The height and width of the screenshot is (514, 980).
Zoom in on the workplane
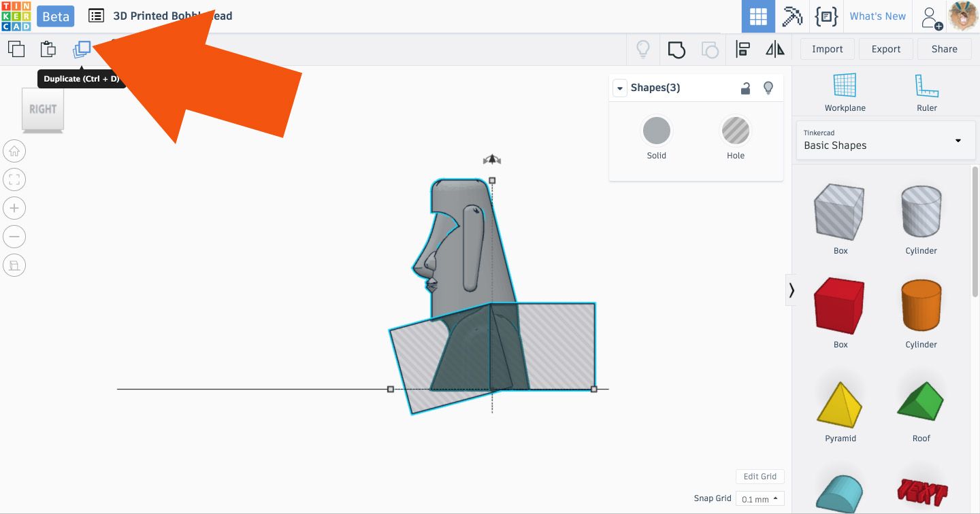(x=14, y=208)
